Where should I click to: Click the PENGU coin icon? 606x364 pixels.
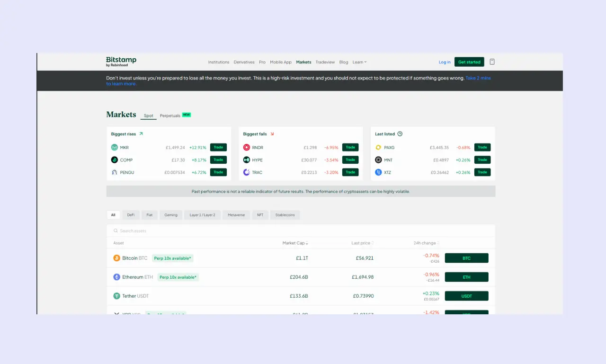[x=114, y=172]
